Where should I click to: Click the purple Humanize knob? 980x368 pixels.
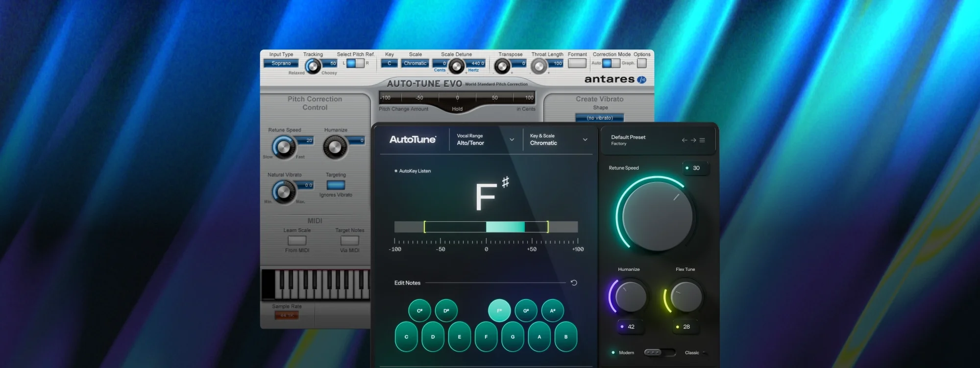pos(631,296)
